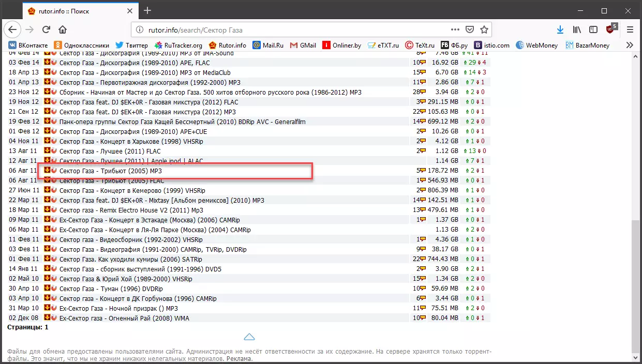Open a new browser tab
The height and width of the screenshot is (364, 642).
tap(147, 10)
